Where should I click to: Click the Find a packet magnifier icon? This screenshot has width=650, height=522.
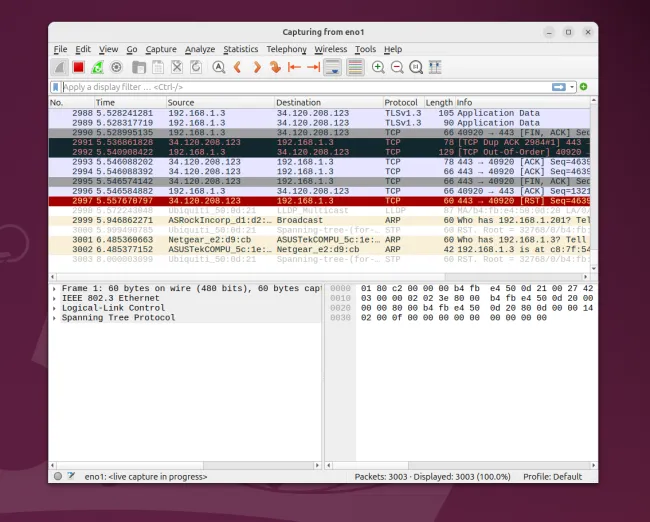[218, 67]
